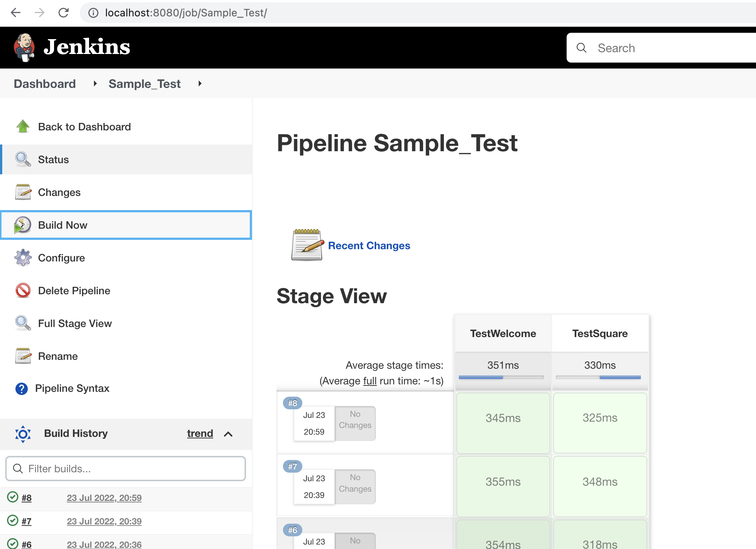
Task: Click the red Delete Pipeline icon
Action: click(x=23, y=291)
